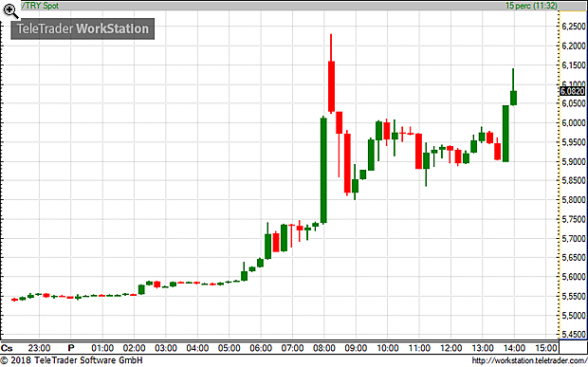Select the long red candle at 11:00

[x=418, y=151]
